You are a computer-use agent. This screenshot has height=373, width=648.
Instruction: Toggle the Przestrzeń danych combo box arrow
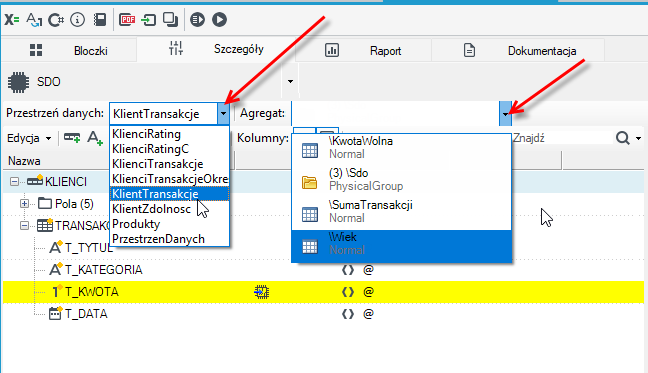(223, 114)
